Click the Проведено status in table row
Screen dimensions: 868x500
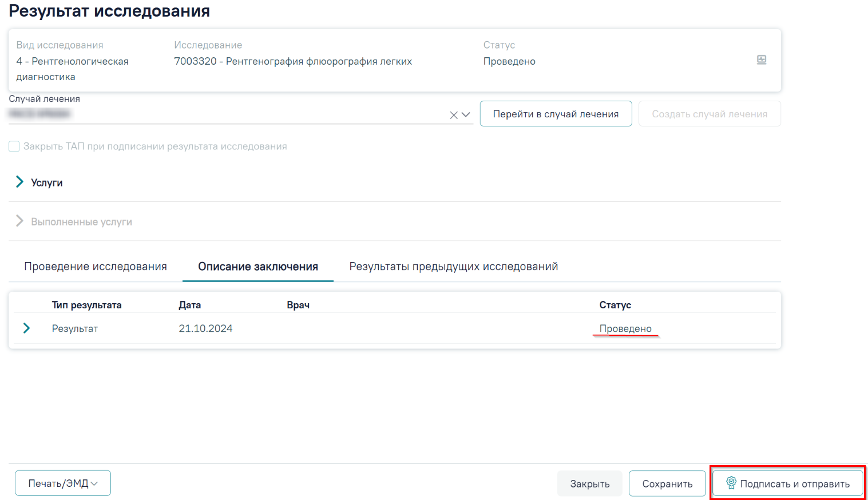click(x=625, y=328)
